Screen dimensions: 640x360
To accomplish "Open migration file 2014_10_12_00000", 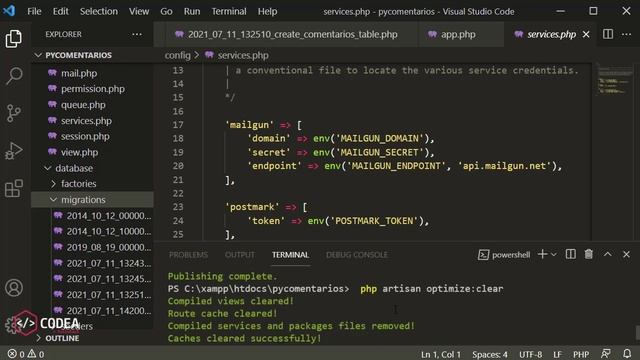I will [92, 216].
